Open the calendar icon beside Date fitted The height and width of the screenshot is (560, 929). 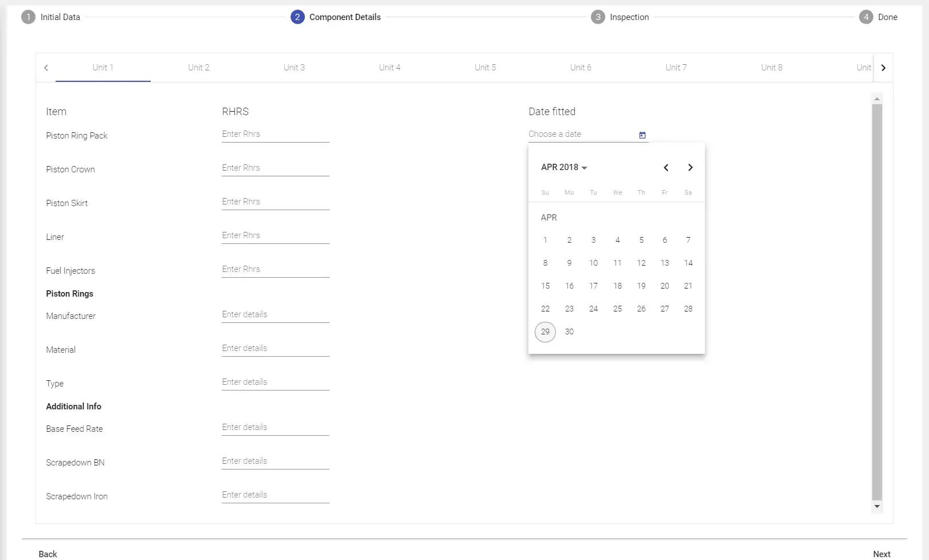(642, 135)
